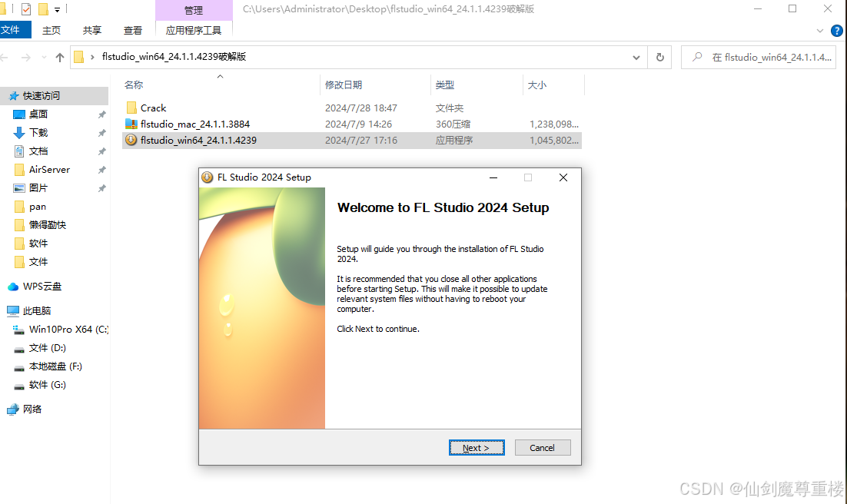Go up one folder level arrow

tap(60, 58)
